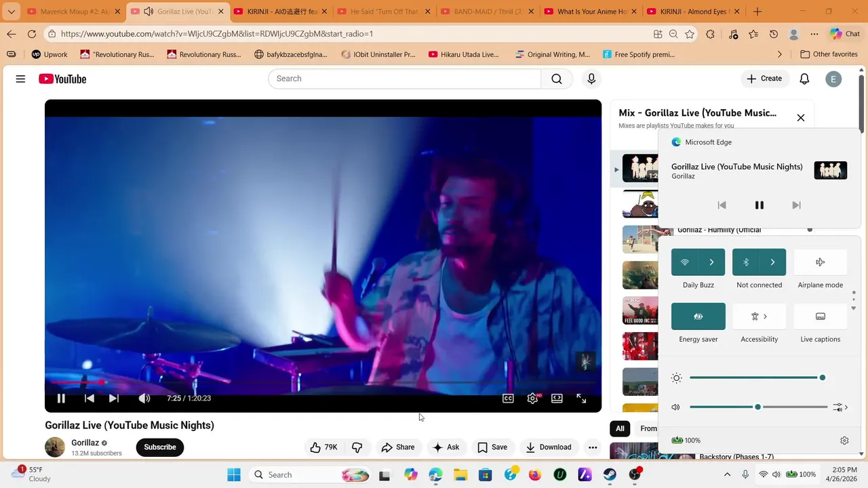Subscribe to the Gorillaz channel

pos(160,447)
